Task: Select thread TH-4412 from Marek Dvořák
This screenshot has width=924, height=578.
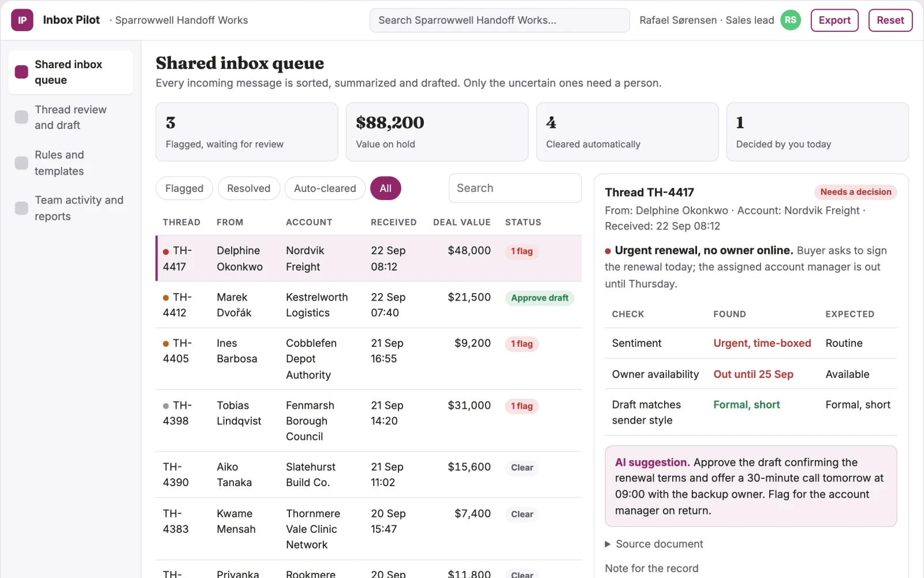Action: coord(368,305)
